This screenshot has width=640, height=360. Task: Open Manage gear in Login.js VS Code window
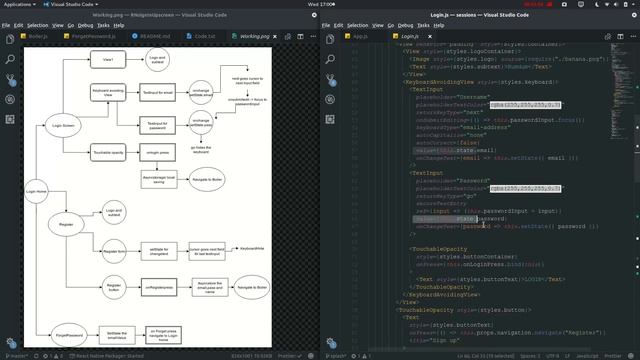[331, 343]
